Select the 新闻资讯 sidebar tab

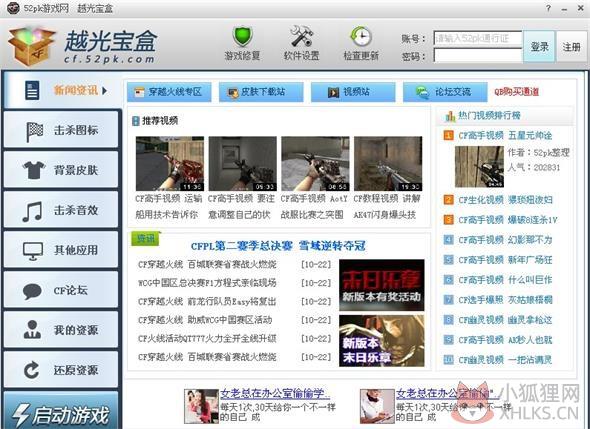62,90
